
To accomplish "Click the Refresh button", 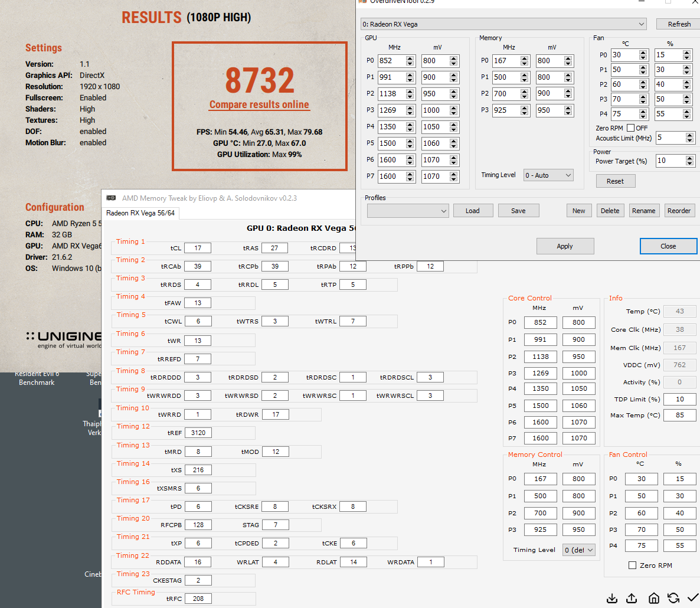I will coord(679,24).
